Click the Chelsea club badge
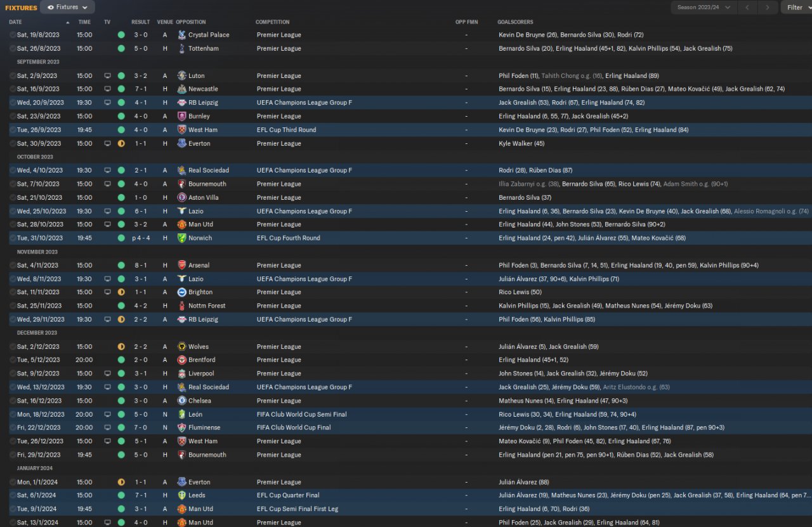The height and width of the screenshot is (527, 812). [x=182, y=401]
